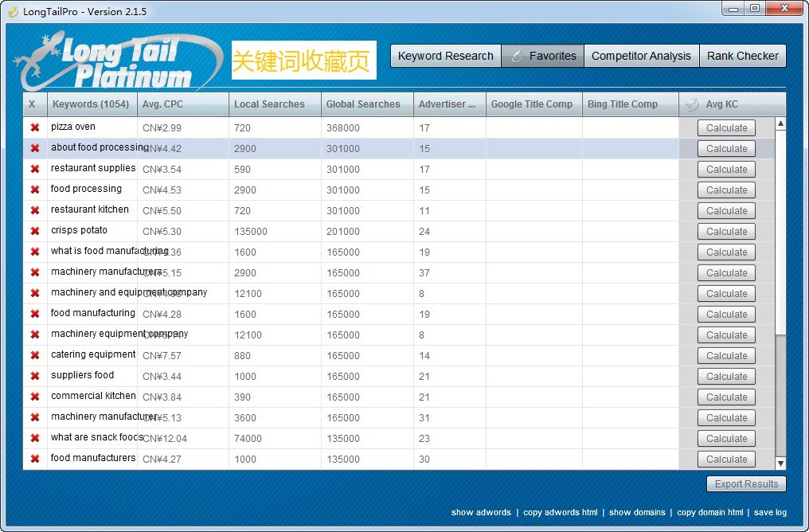Screen dimensions: 809x532
Task: Sort by Local Searches column header
Action: (x=275, y=104)
